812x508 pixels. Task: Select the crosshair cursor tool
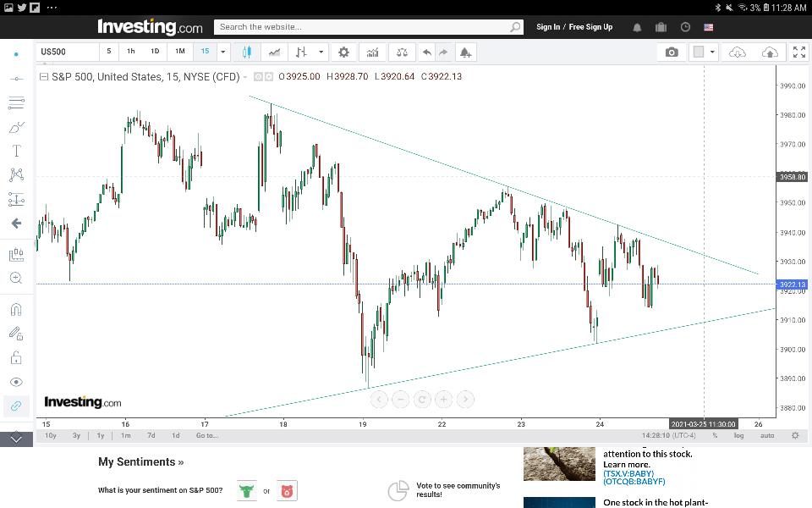coord(16,54)
